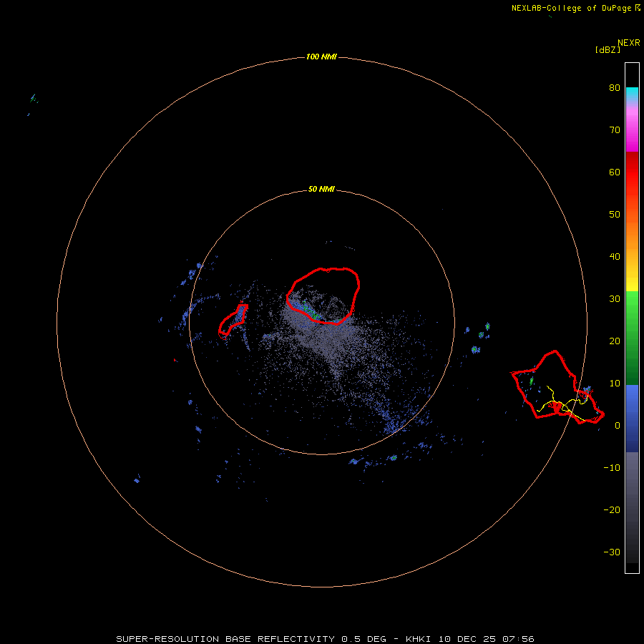Click the green section of the color bar

click(632, 338)
